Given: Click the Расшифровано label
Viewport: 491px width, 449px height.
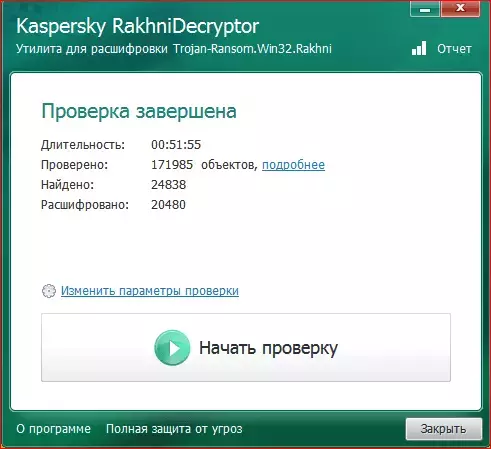Looking at the screenshot, I should [85, 205].
